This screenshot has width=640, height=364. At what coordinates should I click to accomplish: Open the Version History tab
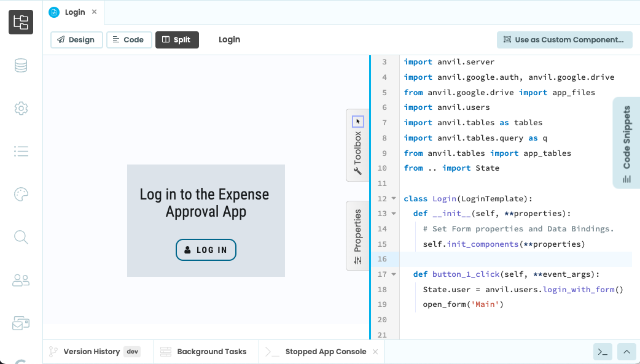(92, 352)
